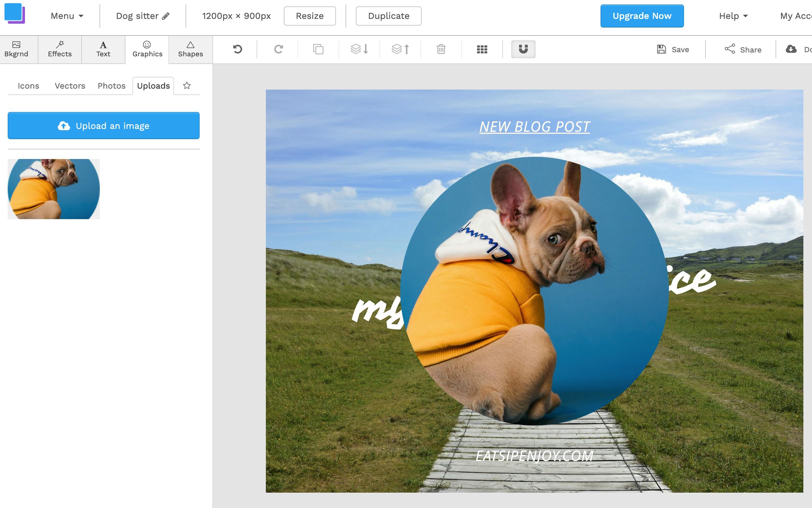Click the pencil icon next to Dog sitter
The width and height of the screenshot is (812, 508).
pos(166,16)
